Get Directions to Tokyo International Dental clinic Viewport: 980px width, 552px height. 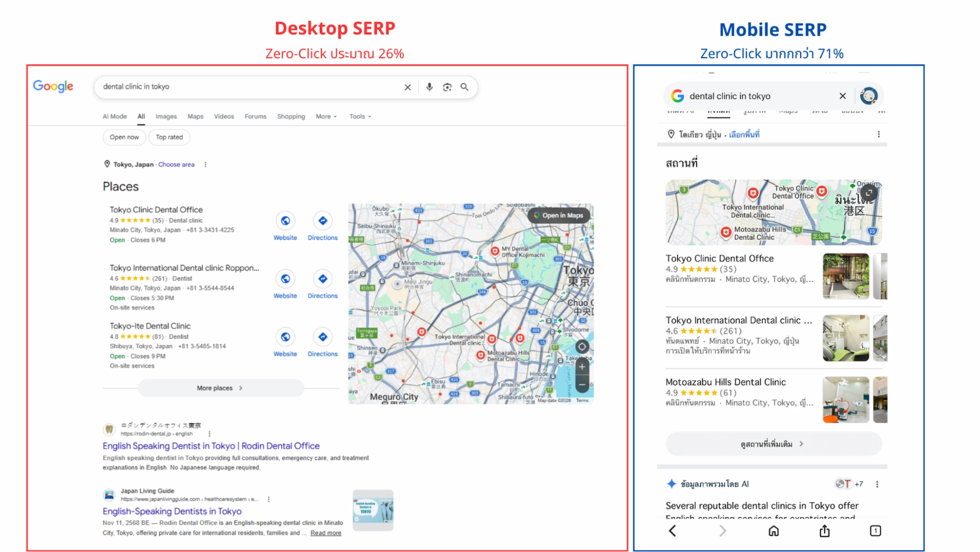(x=323, y=284)
